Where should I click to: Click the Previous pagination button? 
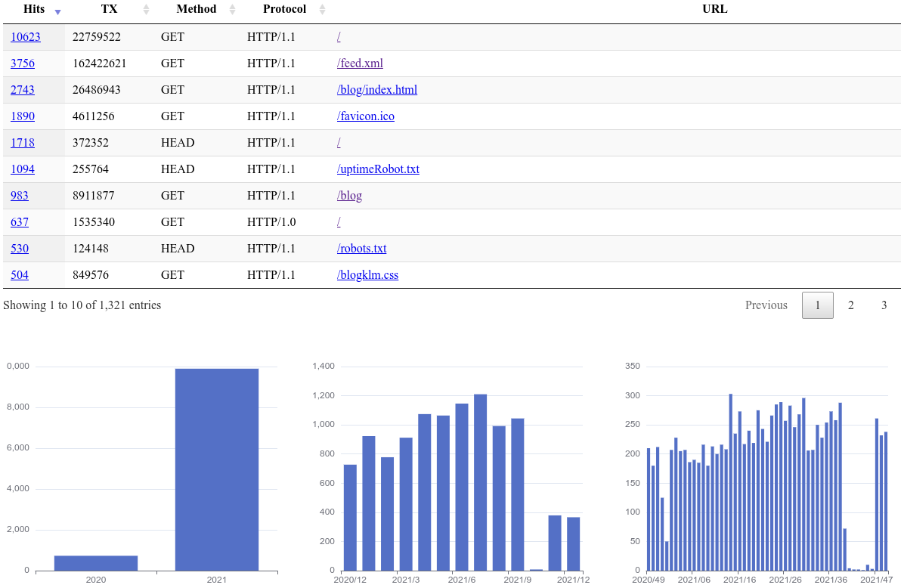pos(766,305)
